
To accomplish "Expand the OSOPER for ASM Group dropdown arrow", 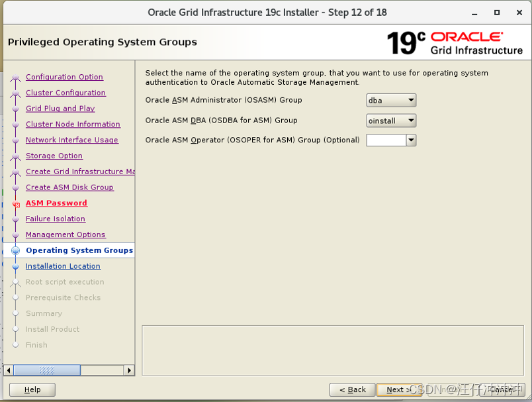I will 411,140.
